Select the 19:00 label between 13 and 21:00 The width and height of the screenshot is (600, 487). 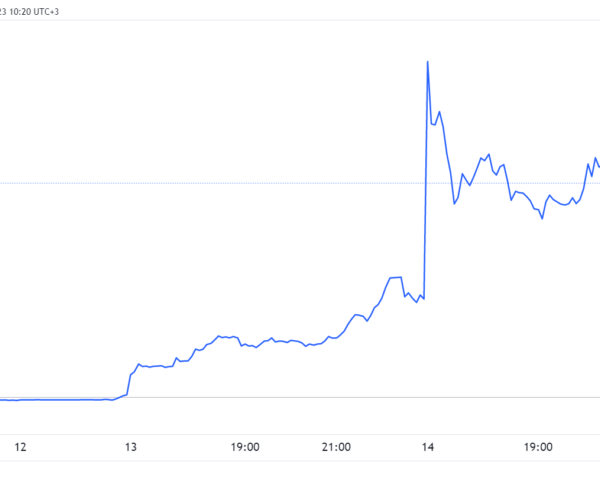[x=245, y=447]
